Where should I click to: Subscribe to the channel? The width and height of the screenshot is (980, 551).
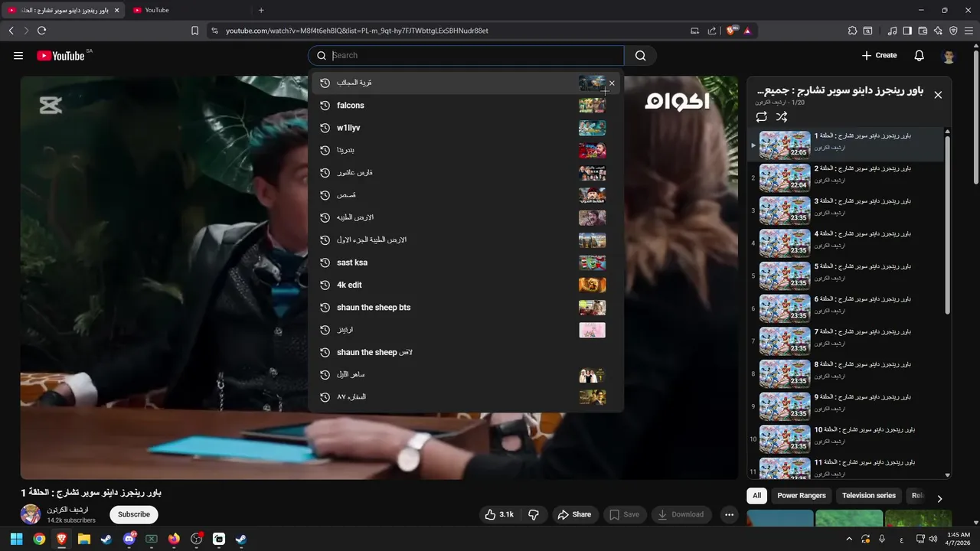[134, 514]
